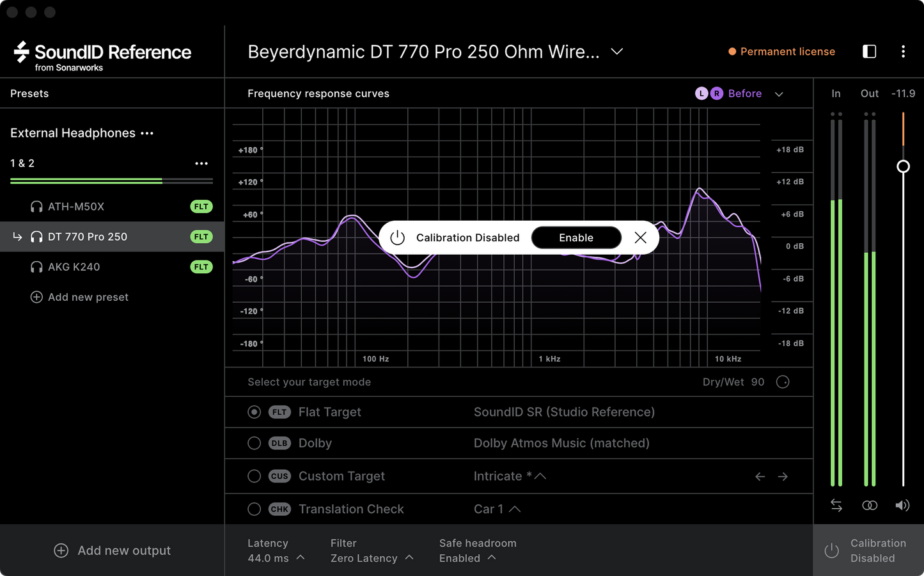Screen dimensions: 924x576
Task: Click the Beyerdynamic DT 770 Pro profile title
Action: click(424, 52)
